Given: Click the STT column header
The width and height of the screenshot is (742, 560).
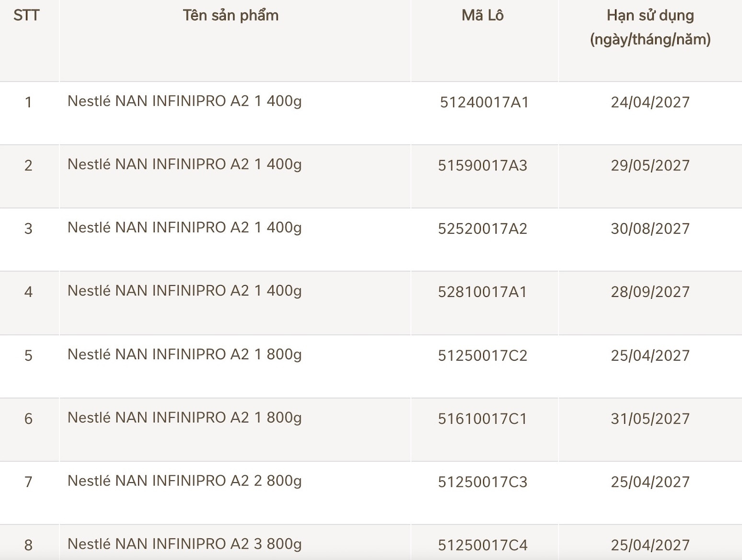Looking at the screenshot, I should [x=26, y=15].
